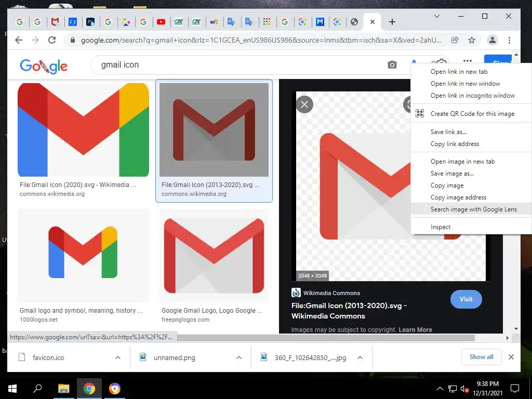The image size is (532, 399).
Task: Click the camera search-by-image icon
Action: 392,64
